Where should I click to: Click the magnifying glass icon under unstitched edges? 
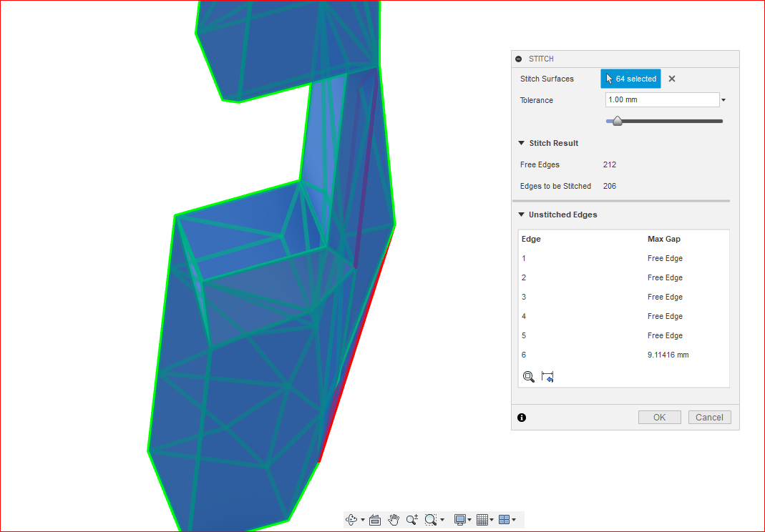click(529, 376)
